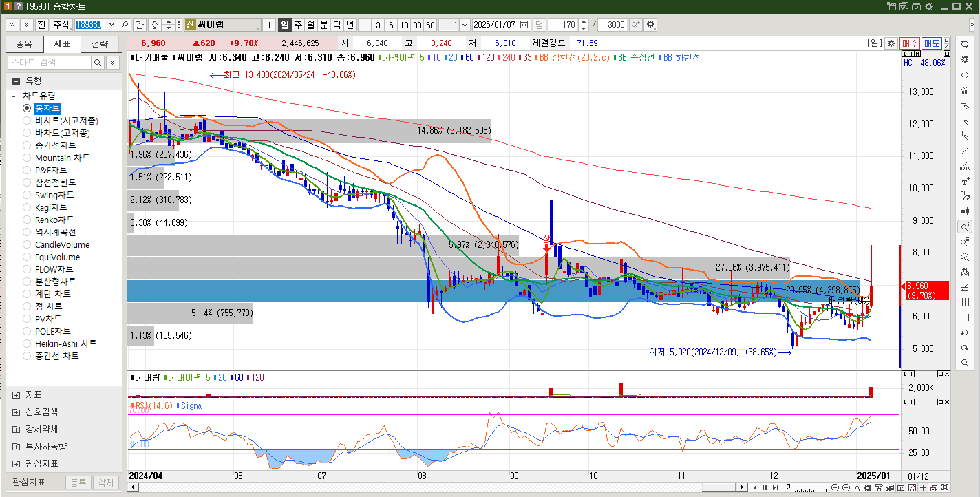Expand the 관심지표 tree node

tap(16, 463)
